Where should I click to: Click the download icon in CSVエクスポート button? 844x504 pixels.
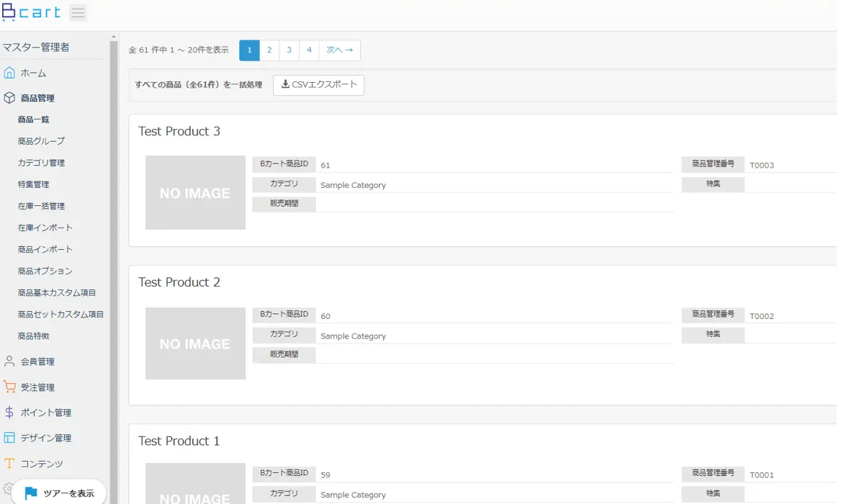pos(285,84)
